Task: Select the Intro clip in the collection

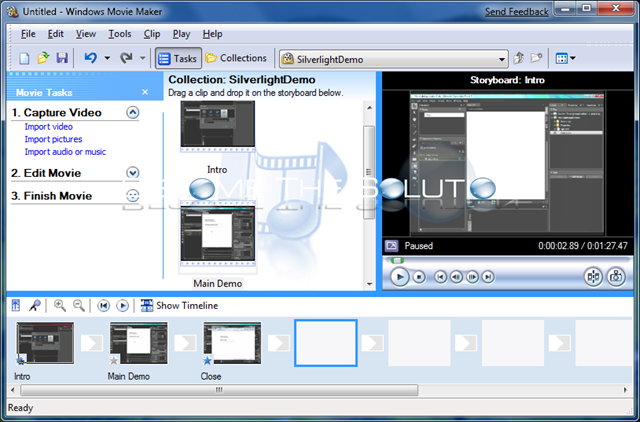Action: pyautogui.click(x=218, y=126)
